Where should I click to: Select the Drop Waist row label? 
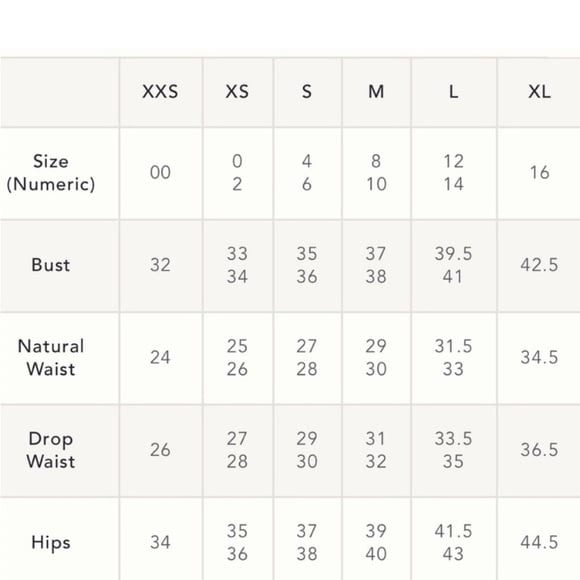51,450
